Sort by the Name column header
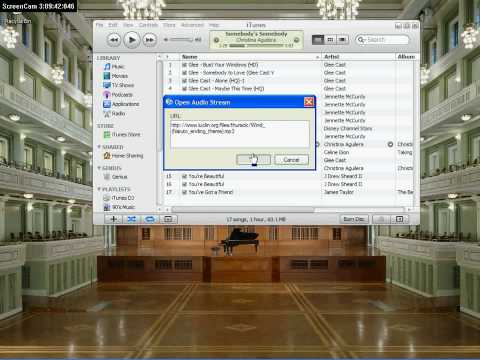 (250, 57)
